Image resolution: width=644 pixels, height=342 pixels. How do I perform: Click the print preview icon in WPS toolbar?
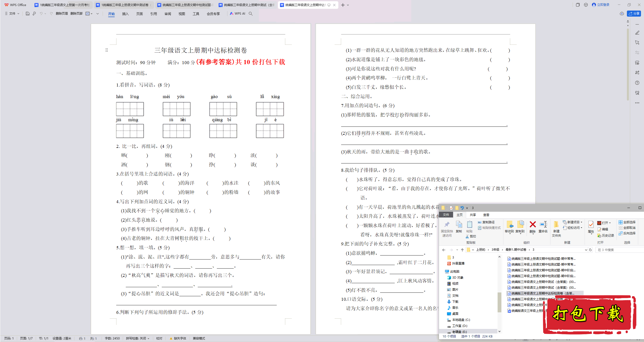pos(34,14)
